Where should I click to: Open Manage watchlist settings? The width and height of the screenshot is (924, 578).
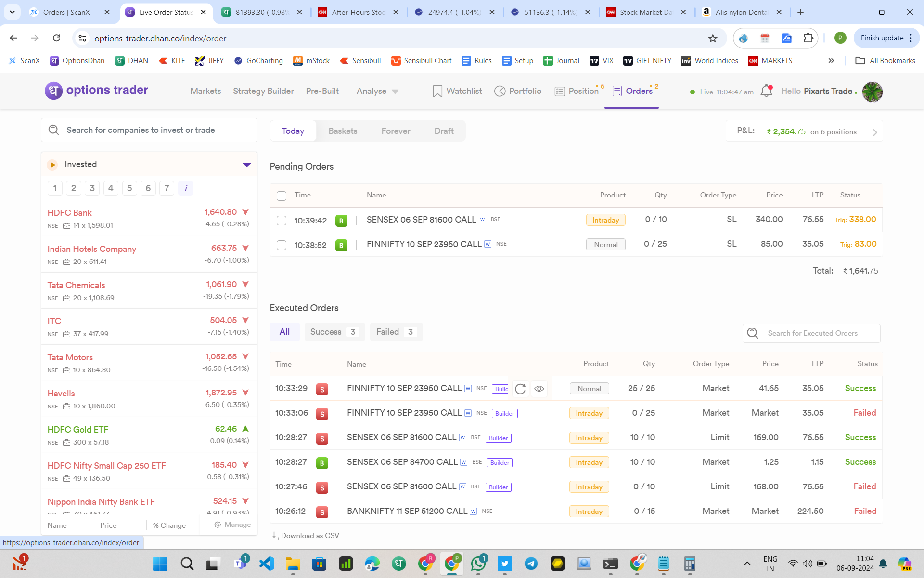[232, 525]
